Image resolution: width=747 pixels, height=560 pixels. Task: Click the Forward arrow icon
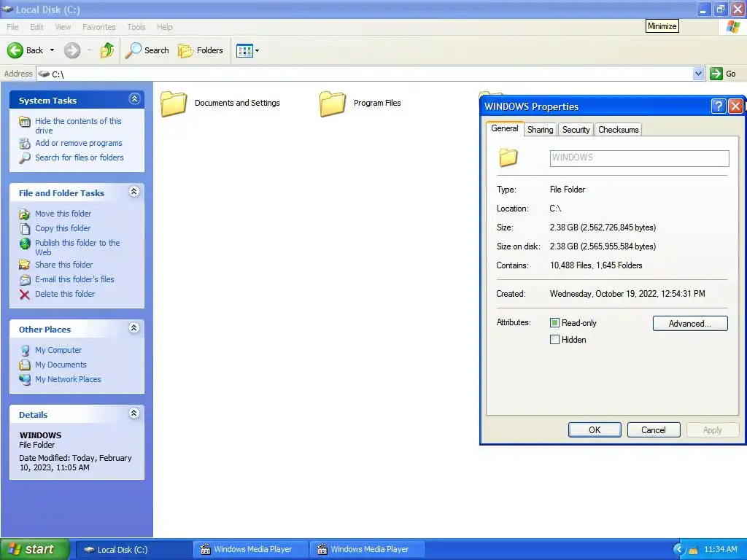click(x=72, y=50)
